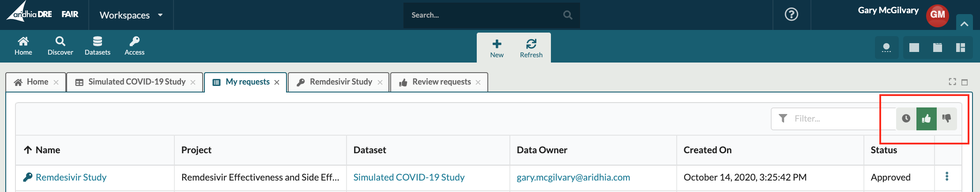
Task: Open the Remdesivir Study request link
Action: (71, 177)
